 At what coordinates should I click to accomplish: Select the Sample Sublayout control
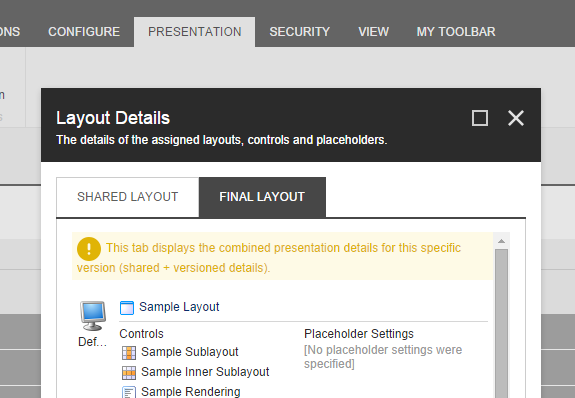coord(190,352)
